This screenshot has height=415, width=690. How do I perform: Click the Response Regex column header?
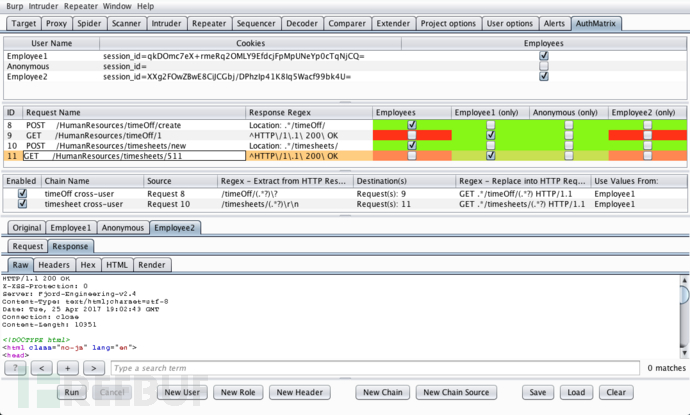tap(308, 112)
